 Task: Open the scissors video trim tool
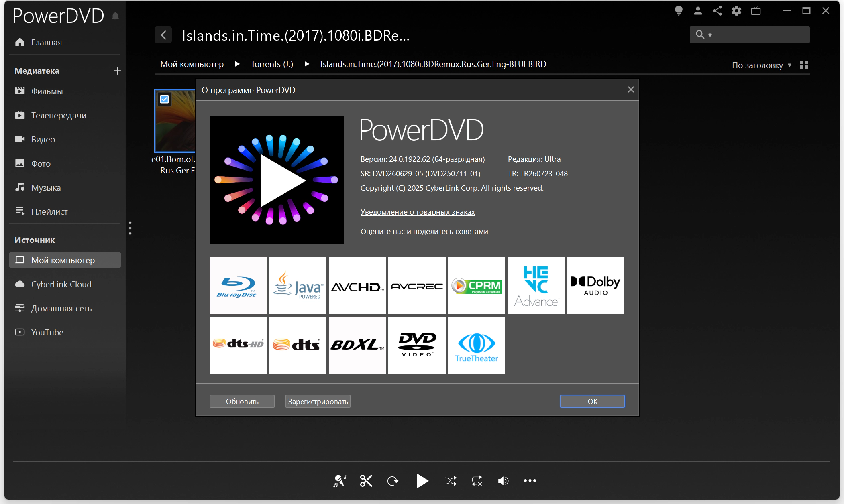(366, 480)
